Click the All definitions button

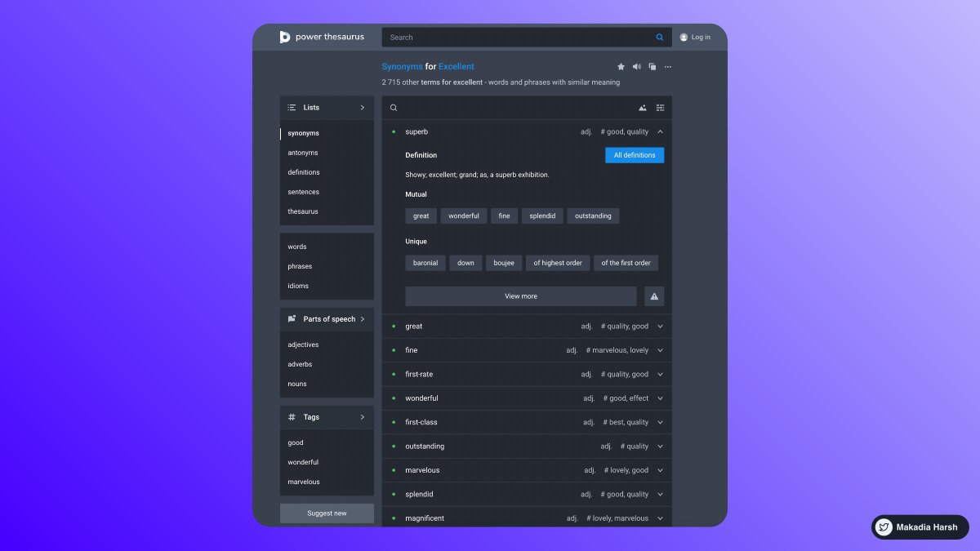tap(635, 155)
